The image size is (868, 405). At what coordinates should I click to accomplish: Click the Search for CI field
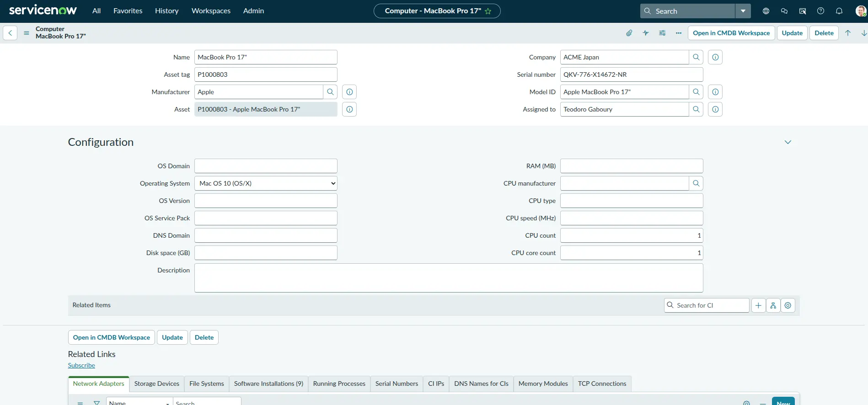[x=707, y=305]
